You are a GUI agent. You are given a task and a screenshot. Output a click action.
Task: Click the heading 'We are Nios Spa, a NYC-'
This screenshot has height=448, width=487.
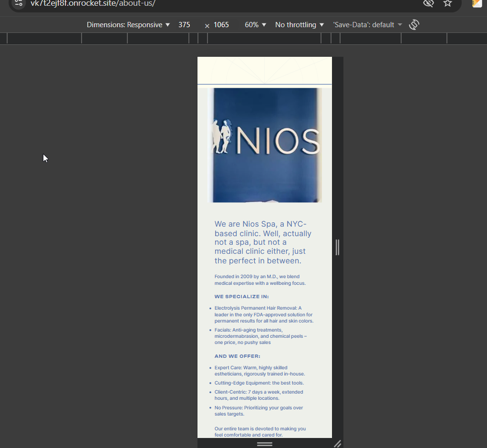pos(260,224)
